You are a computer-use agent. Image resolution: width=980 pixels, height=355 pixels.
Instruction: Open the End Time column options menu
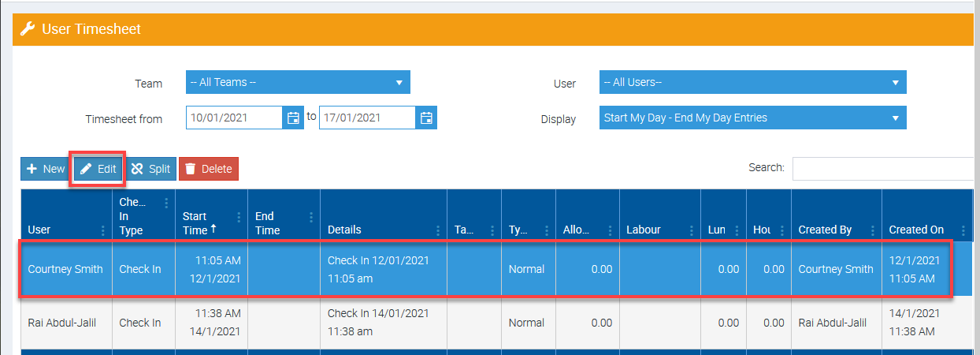click(x=310, y=217)
